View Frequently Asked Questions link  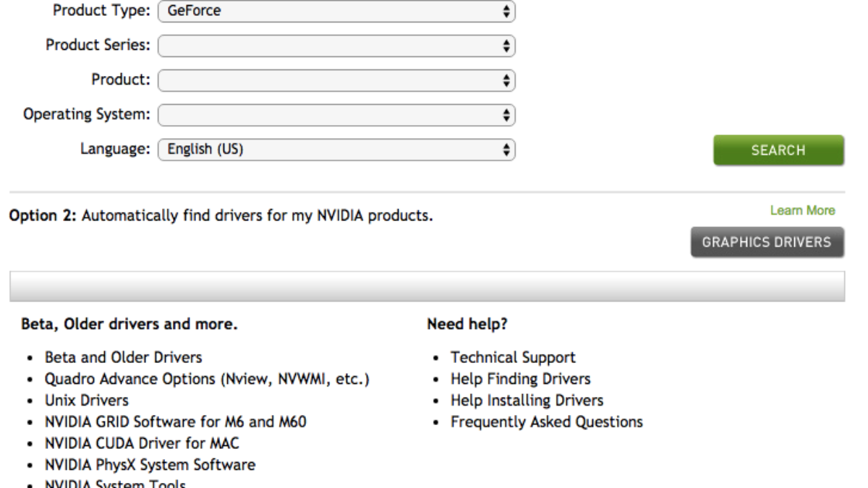(546, 421)
